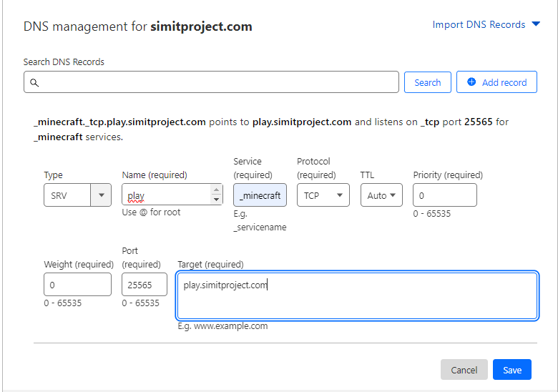Click the Name field down arrow
The height and width of the screenshot is (392, 558).
(216, 200)
